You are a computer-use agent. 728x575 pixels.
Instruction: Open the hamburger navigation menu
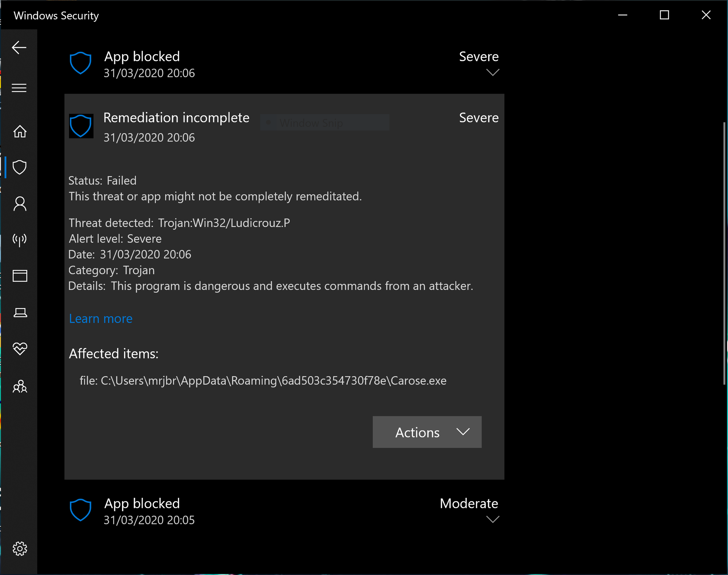coord(19,88)
